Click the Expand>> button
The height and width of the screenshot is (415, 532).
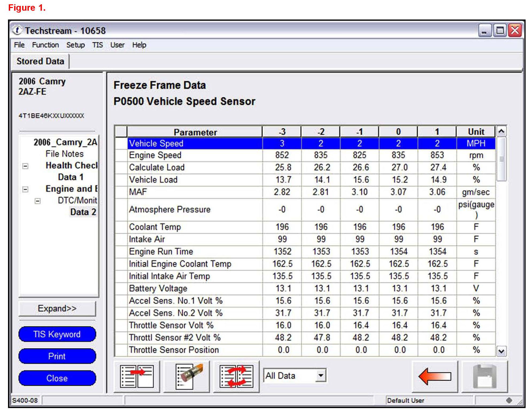57,308
